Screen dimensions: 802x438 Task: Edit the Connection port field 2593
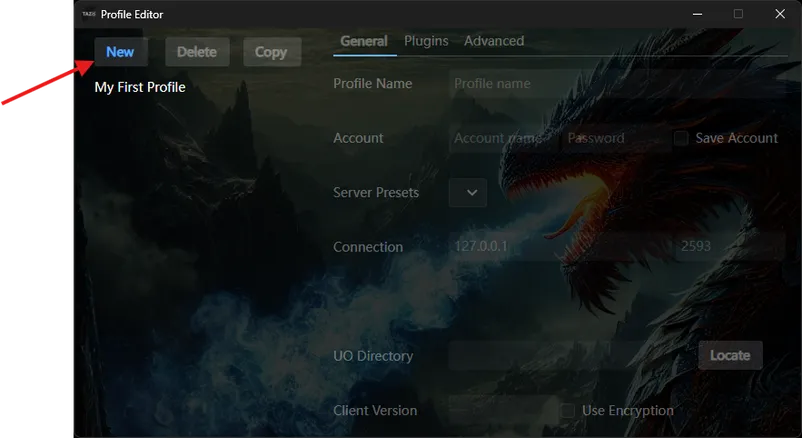(730, 247)
